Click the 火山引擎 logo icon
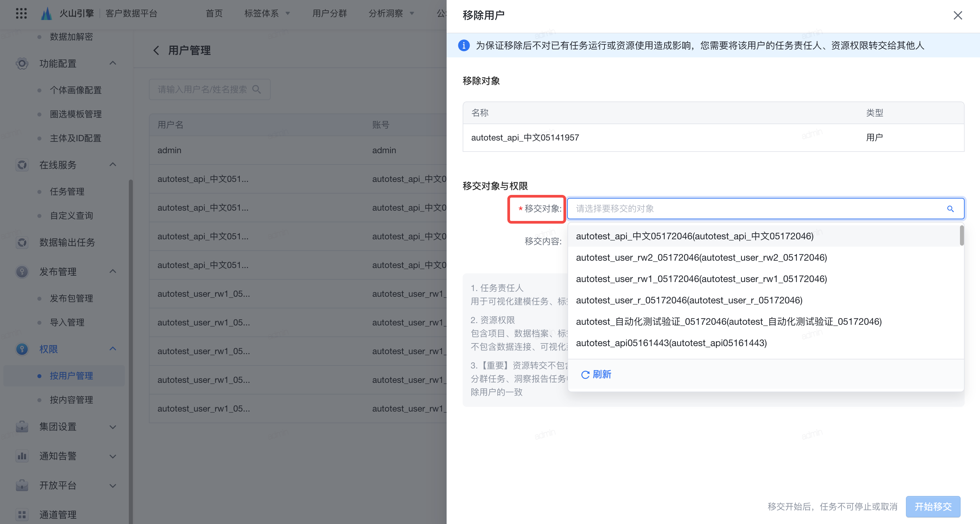Viewport: 980px width, 524px height. (x=46, y=13)
